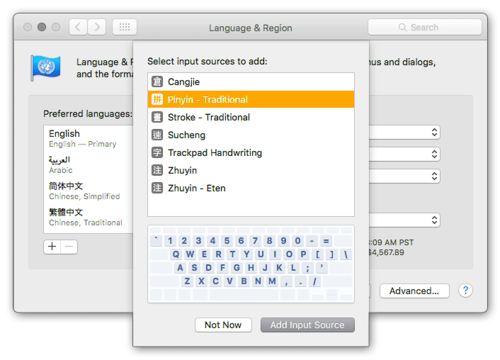The image size is (500, 360).
Task: Select Pinyin - Traditional row
Action: [x=251, y=99]
